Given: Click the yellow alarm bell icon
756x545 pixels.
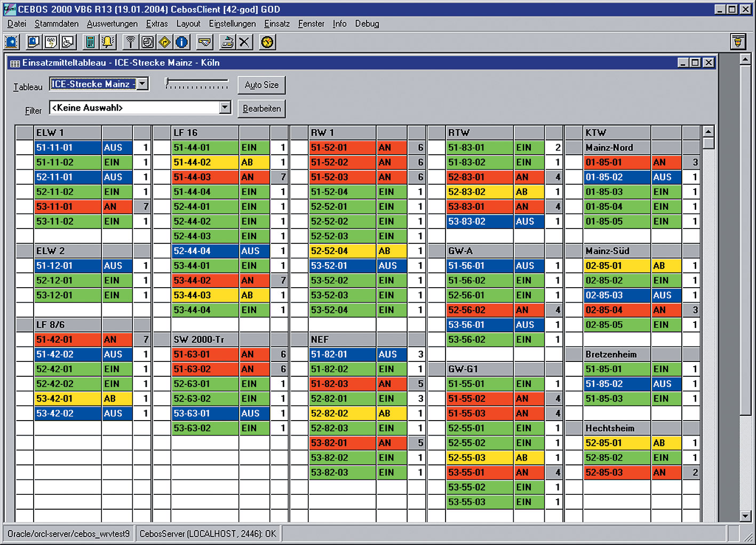Looking at the screenshot, I should [x=108, y=42].
